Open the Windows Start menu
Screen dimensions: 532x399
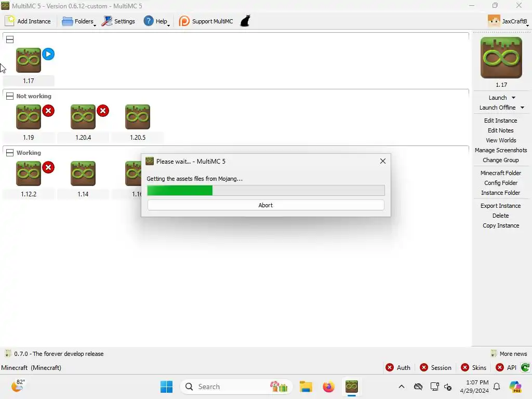[x=166, y=387]
